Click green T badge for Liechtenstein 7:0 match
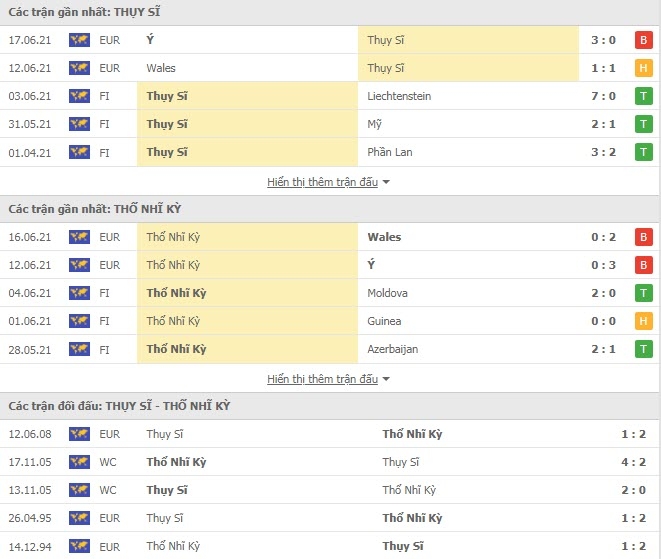This screenshot has width=661, height=559. tap(643, 96)
